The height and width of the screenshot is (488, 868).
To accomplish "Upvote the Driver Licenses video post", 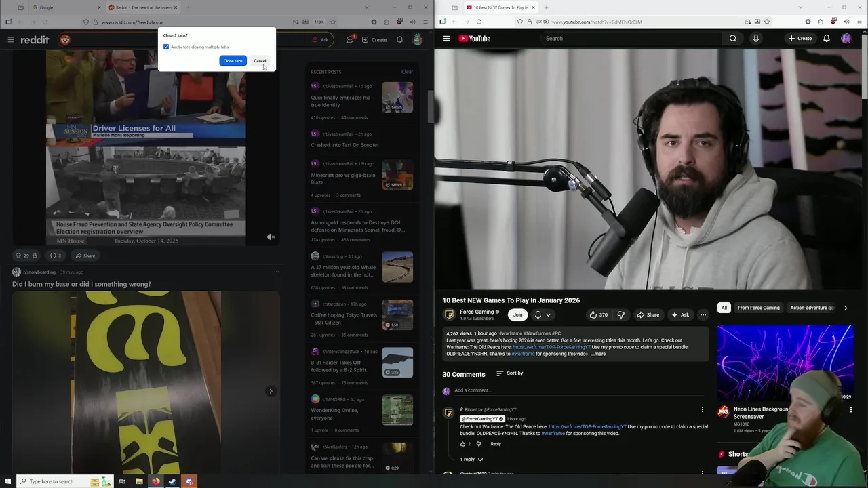I will pyautogui.click(x=18, y=256).
